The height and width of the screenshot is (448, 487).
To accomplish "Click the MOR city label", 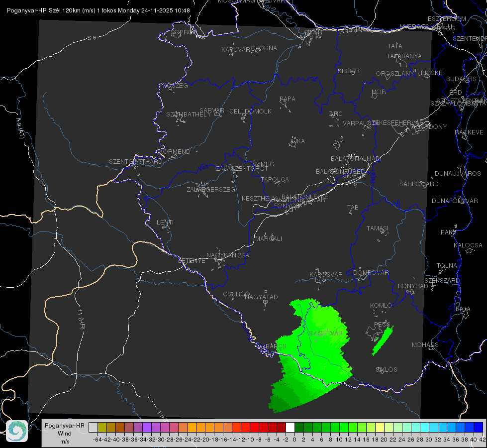I will pos(379,92).
